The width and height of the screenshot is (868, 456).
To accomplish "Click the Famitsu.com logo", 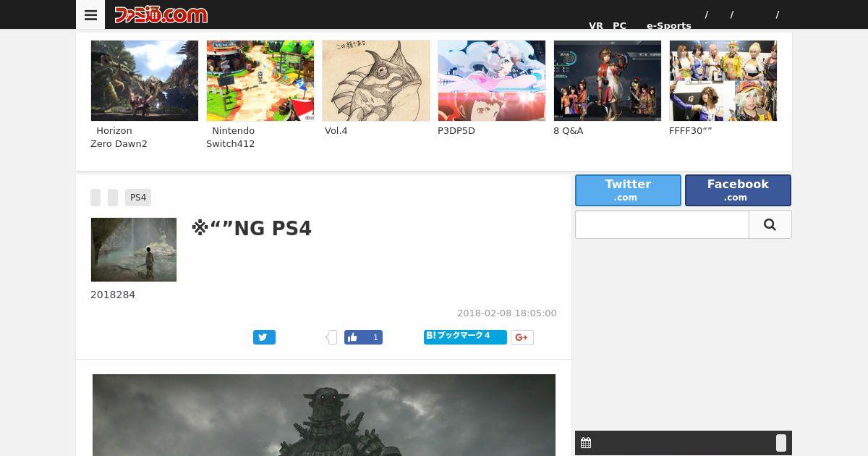I will pos(161,14).
